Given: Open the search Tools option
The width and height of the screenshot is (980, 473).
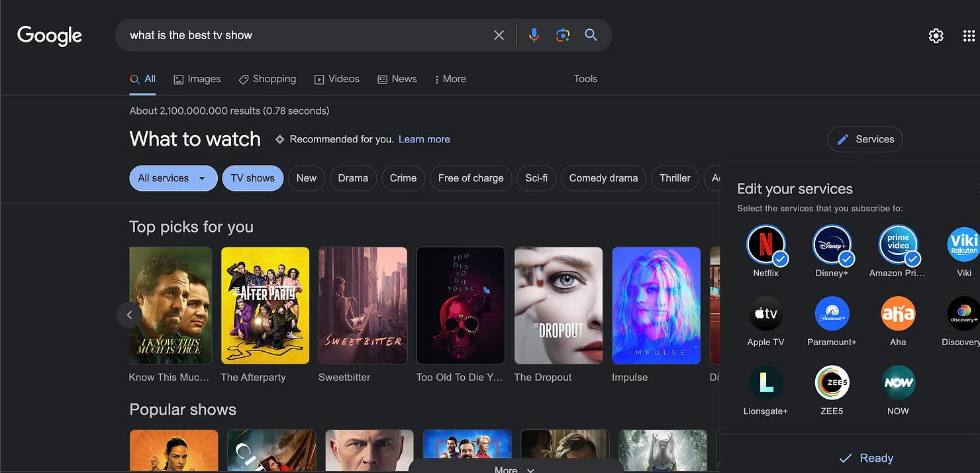Looking at the screenshot, I should pyautogui.click(x=585, y=79).
